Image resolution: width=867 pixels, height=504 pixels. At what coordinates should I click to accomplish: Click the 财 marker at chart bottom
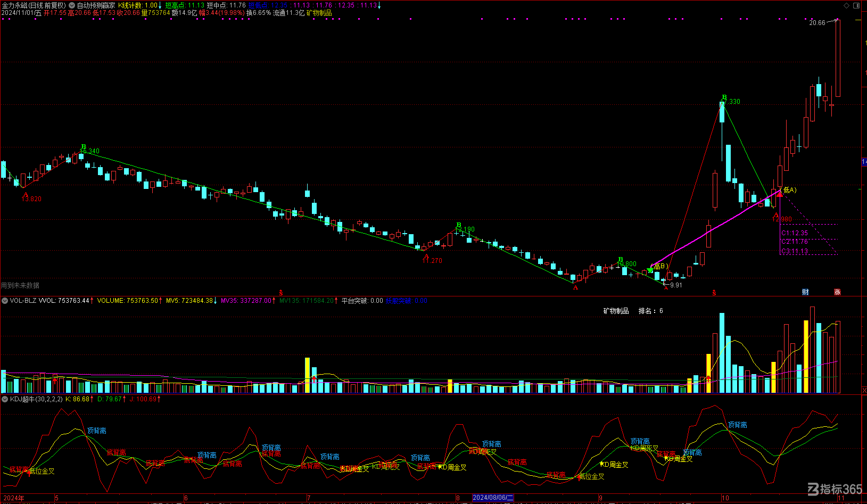(805, 292)
